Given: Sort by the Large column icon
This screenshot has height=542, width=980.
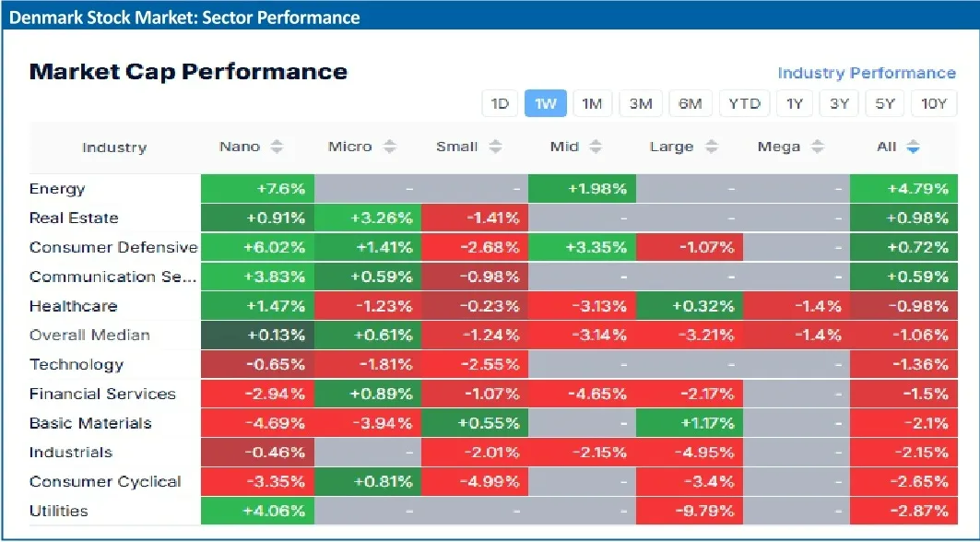Looking at the screenshot, I should click(711, 147).
